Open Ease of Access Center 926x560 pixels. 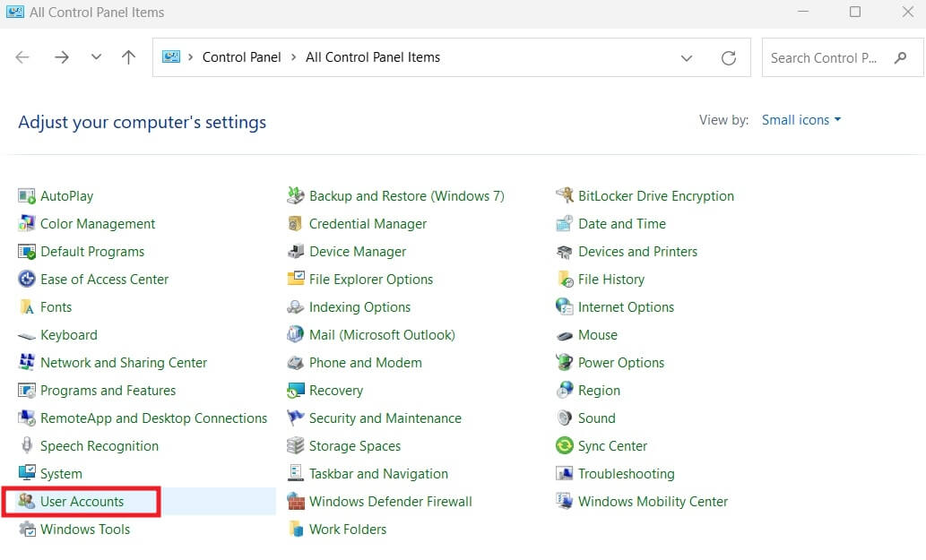pos(104,279)
